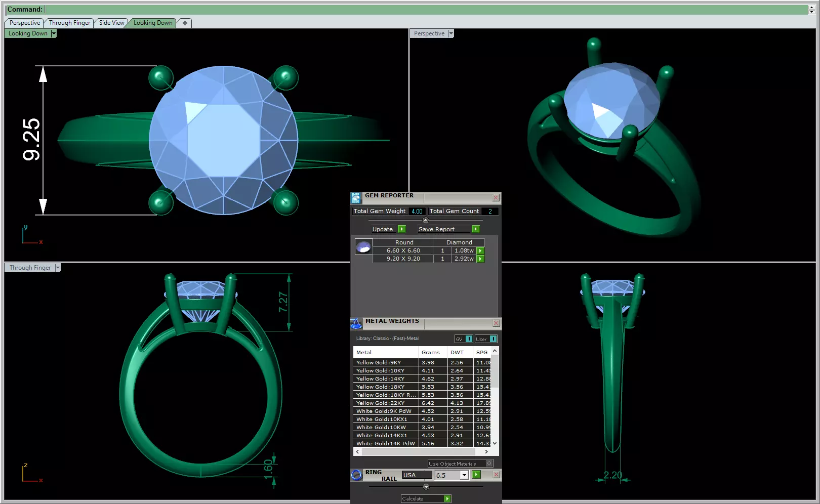Click the metal list vertical scrollbar thumb
This screenshot has height=504, width=820.
tap(495, 371)
